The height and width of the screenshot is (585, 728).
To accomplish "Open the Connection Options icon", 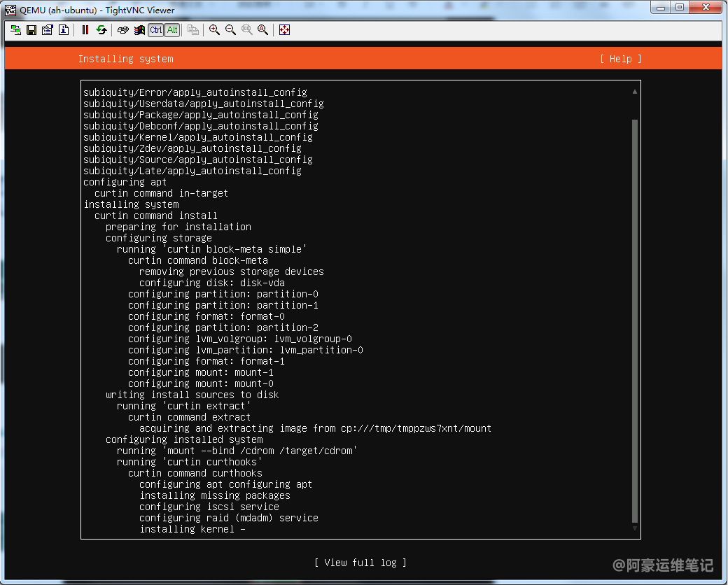I will coord(48,30).
